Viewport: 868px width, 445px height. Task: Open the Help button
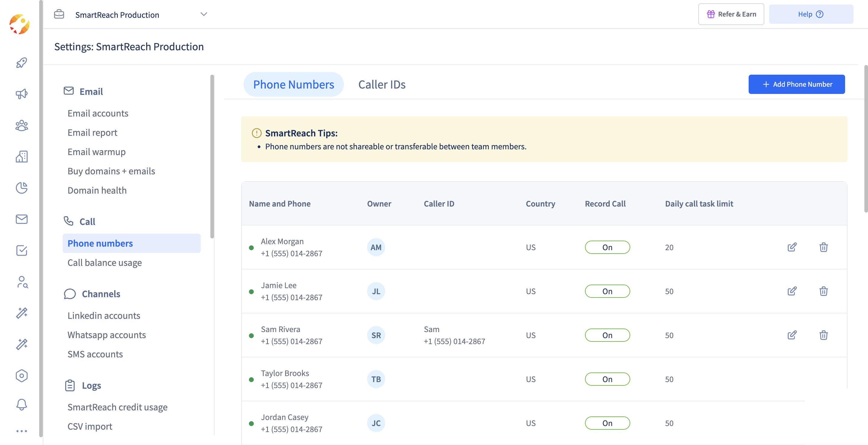(x=811, y=14)
